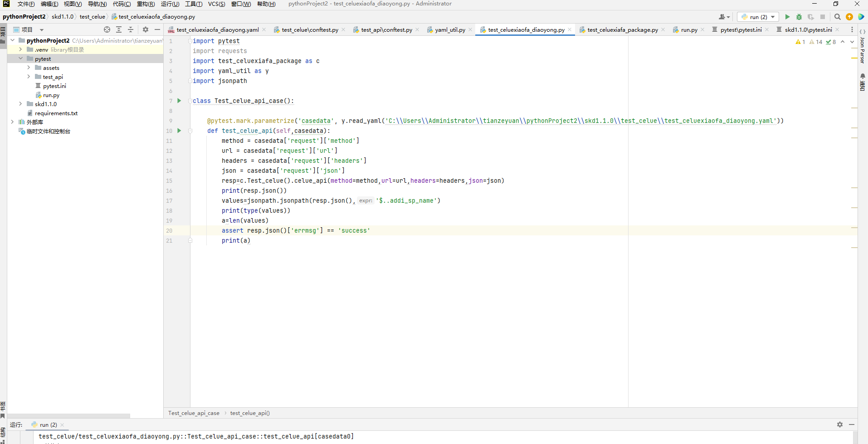868x444 pixels.
Task: Select 临时文件和控制台 in project tree
Action: (48, 132)
